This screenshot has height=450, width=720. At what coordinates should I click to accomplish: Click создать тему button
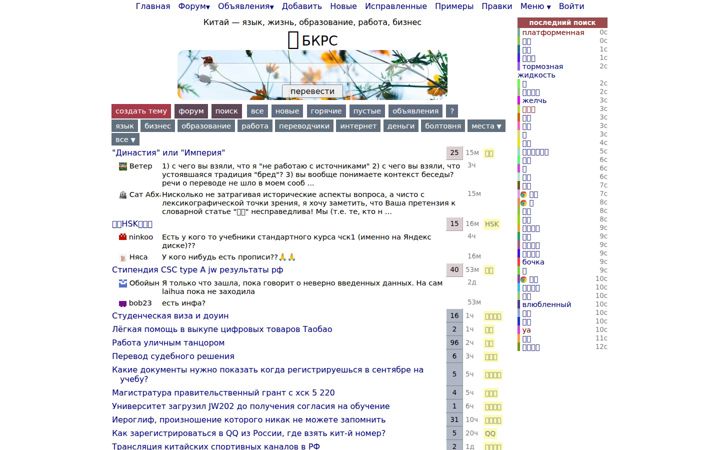pyautogui.click(x=141, y=111)
